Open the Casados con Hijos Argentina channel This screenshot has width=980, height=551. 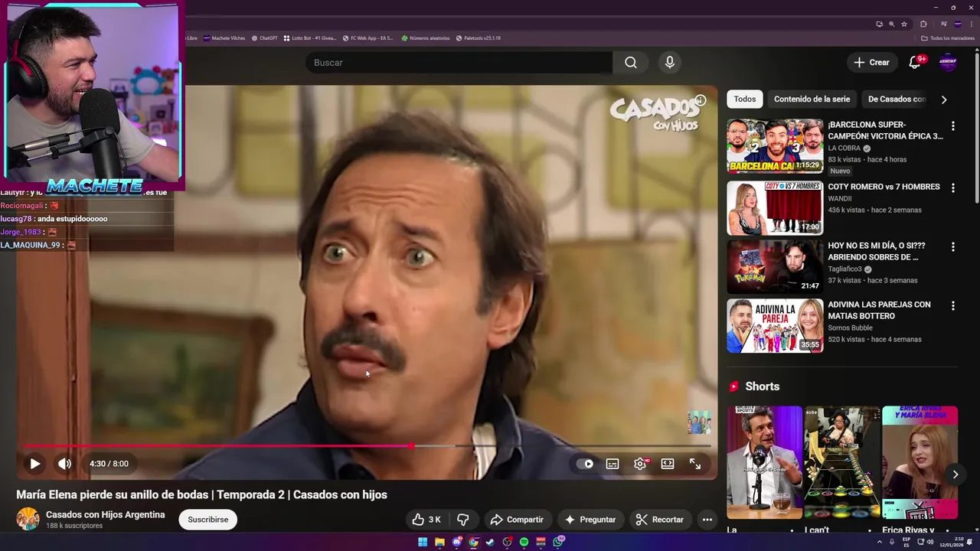click(x=105, y=515)
